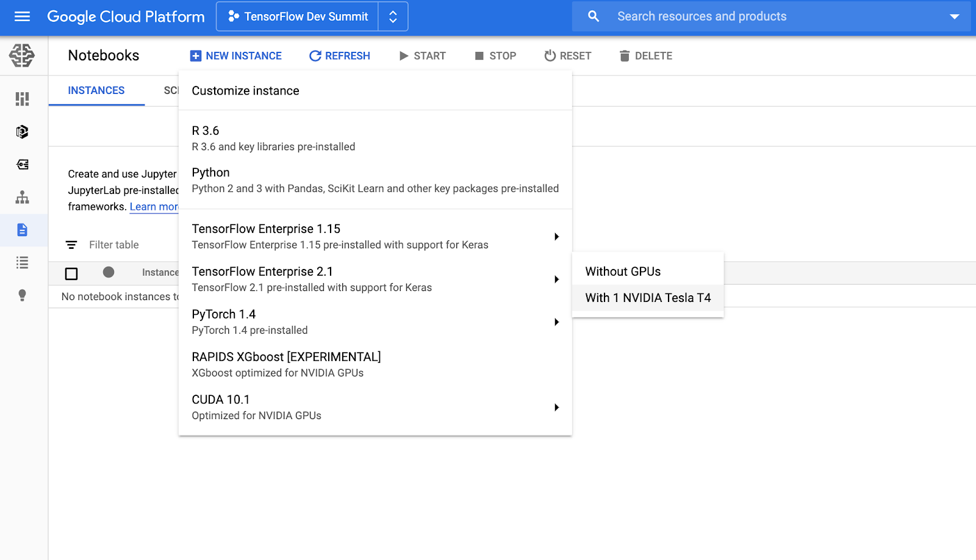Click the TensorFlow Enterprise 2.1 menu title
This screenshot has width=976, height=560.
[262, 271]
